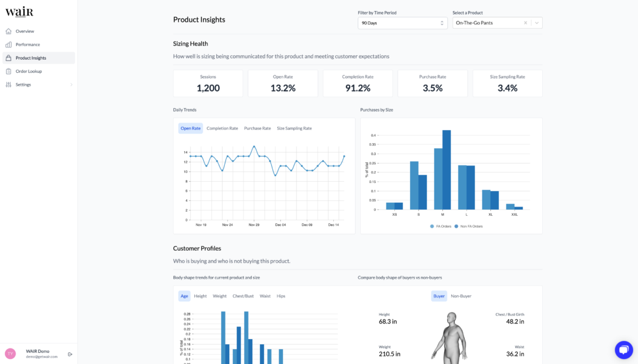Viewport: 638px width, 364px height.
Task: Expand the Settings chevron
Action: [x=71, y=85]
